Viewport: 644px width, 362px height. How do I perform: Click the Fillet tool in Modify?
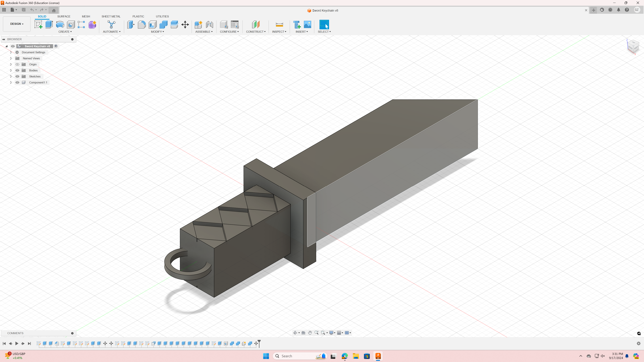142,24
